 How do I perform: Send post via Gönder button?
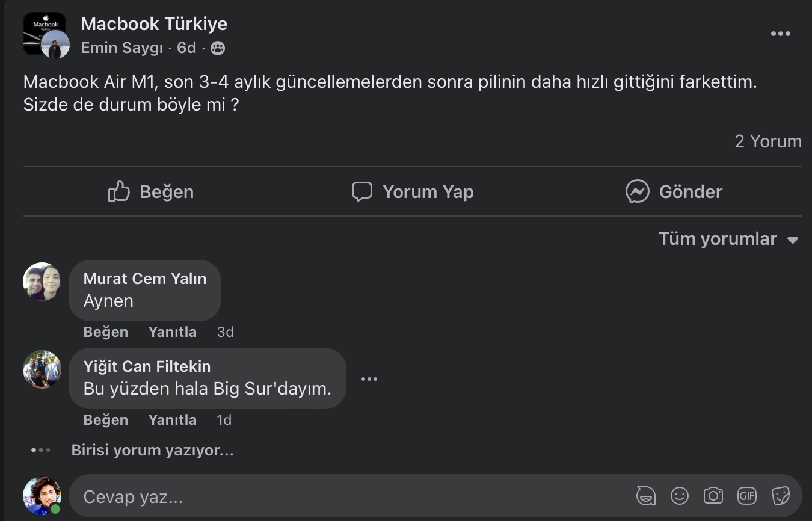coord(674,192)
